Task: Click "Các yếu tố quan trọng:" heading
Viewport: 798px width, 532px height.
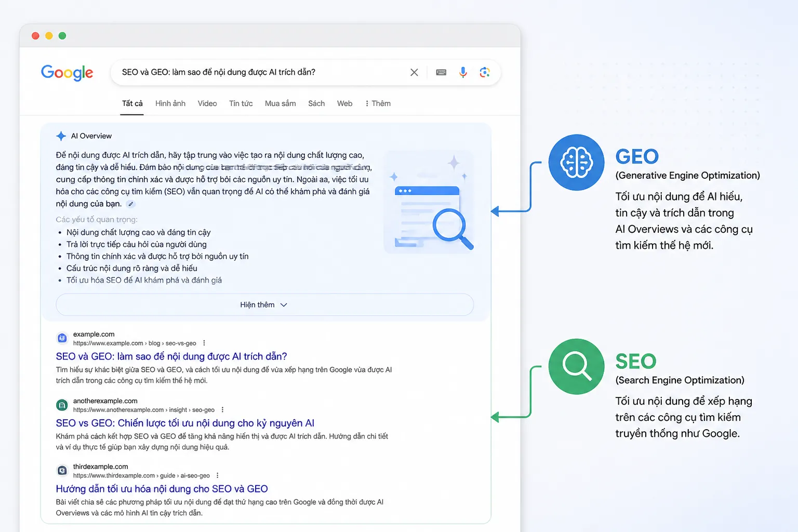Action: (97, 219)
